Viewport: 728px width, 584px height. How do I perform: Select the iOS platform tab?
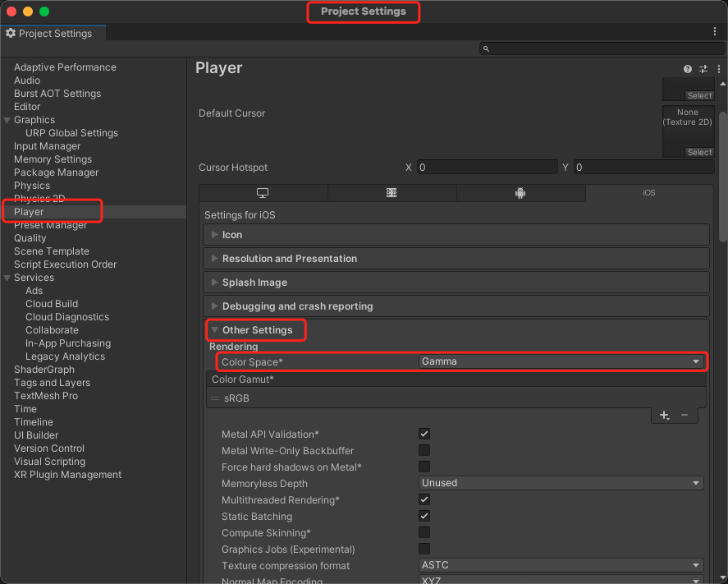[648, 193]
